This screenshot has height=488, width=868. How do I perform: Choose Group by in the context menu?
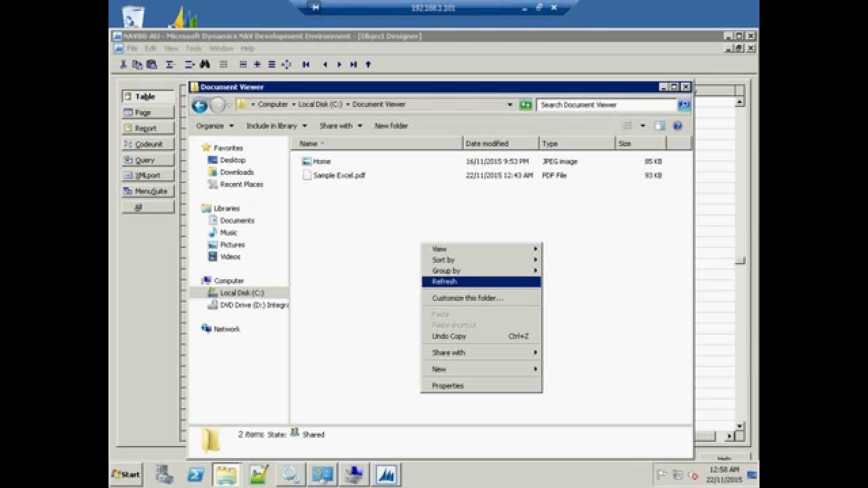481,270
